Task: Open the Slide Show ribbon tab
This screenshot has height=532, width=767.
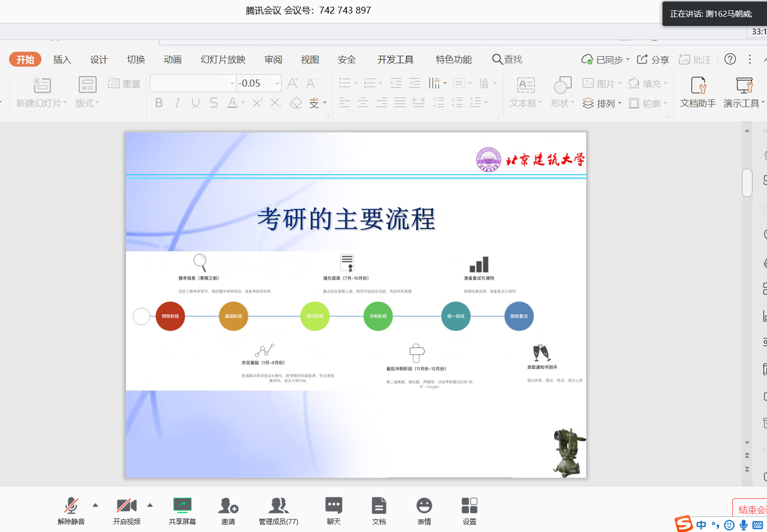Action: click(x=223, y=60)
